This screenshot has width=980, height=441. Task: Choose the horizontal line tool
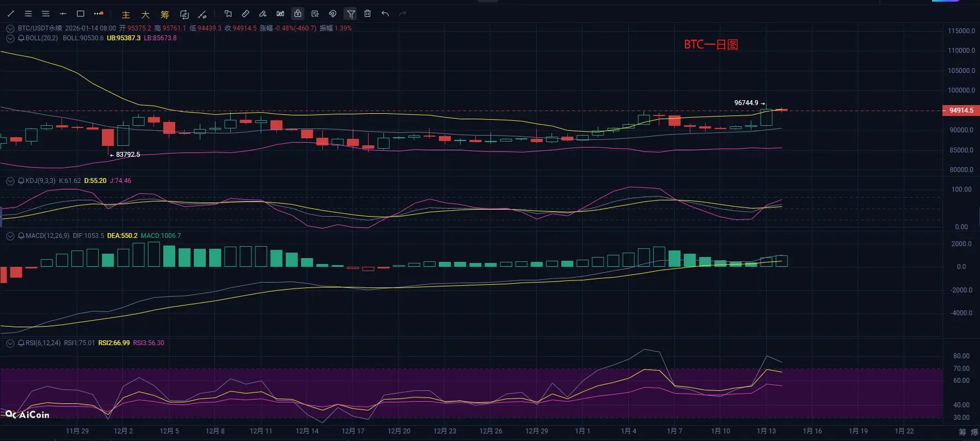click(x=63, y=14)
